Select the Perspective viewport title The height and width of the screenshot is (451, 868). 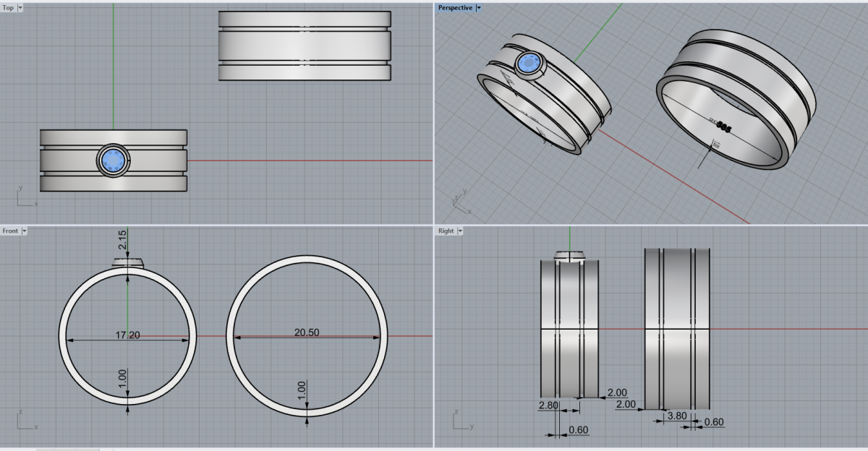pos(455,7)
